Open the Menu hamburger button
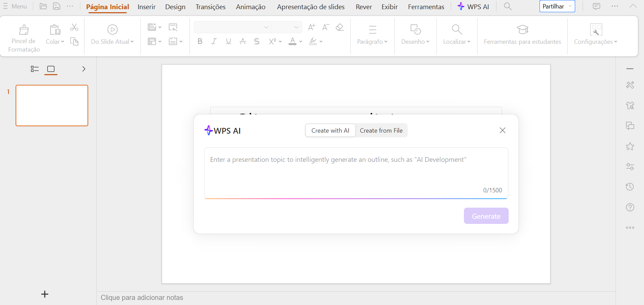 [x=15, y=6]
